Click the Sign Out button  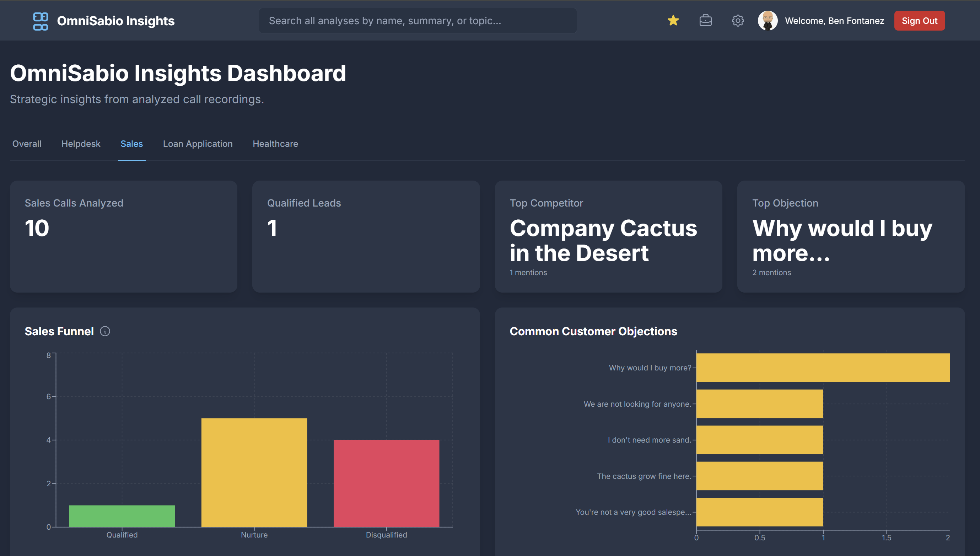point(919,21)
